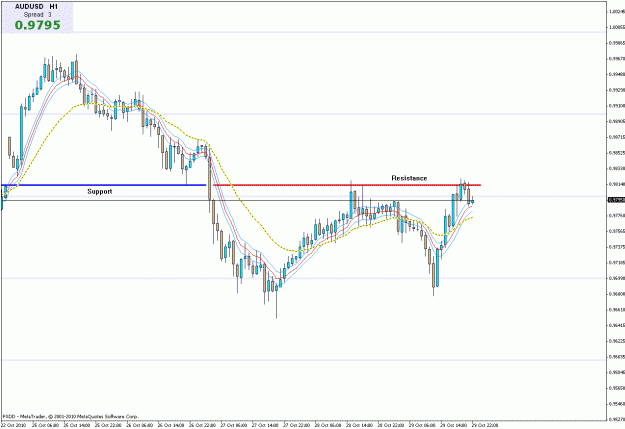Screen dimensions: 625x429
Task: Click the yellow dotted moving average at its 25 Oct peak
Action: pos(90,104)
